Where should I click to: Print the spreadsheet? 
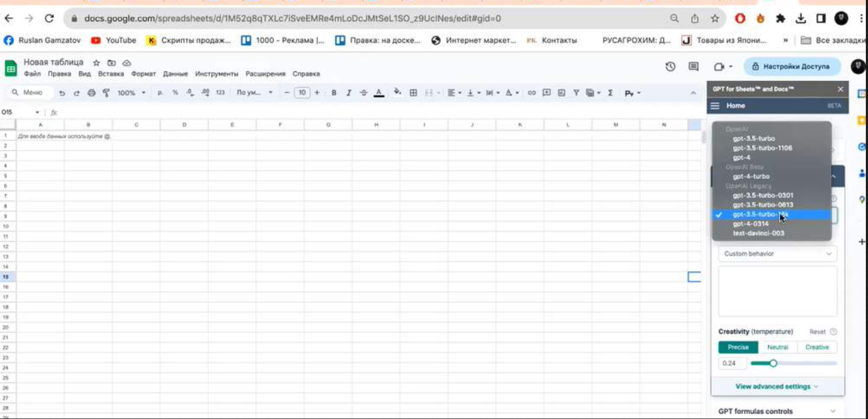click(x=91, y=93)
